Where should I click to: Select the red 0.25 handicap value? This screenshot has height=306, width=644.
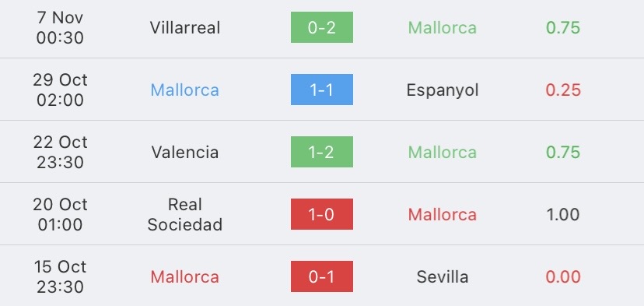pyautogui.click(x=563, y=90)
